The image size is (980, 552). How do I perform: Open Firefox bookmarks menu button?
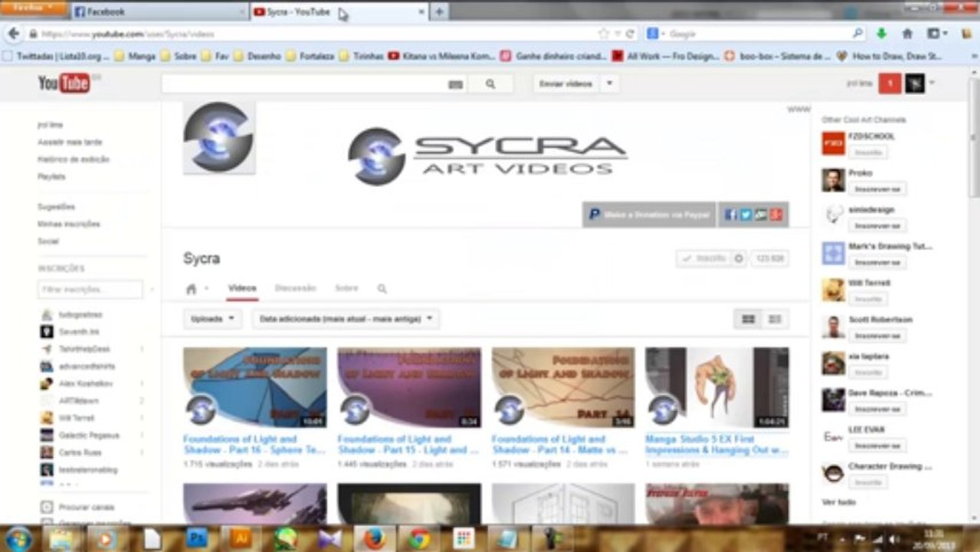(x=936, y=34)
